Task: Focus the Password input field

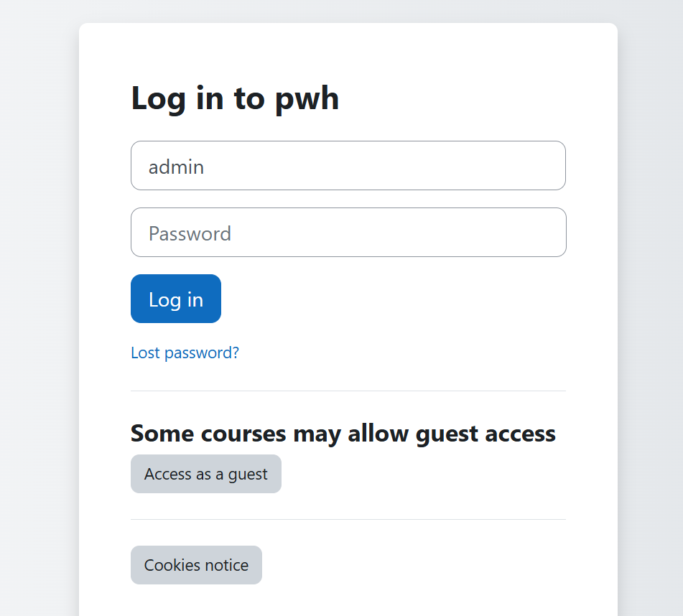Action: coord(348,232)
